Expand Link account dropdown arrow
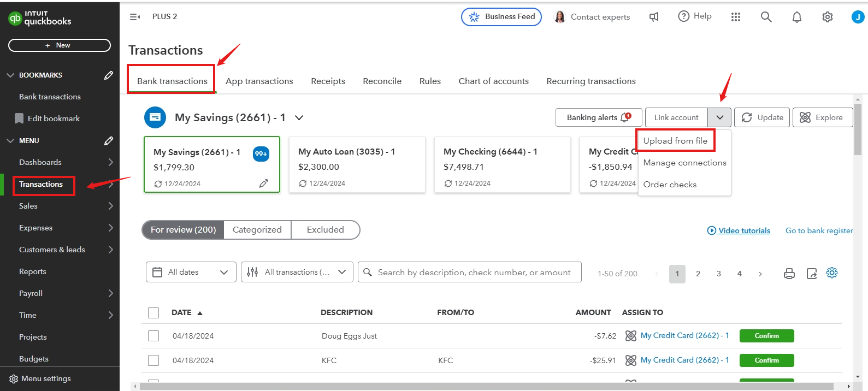The width and height of the screenshot is (868, 391). tap(719, 117)
